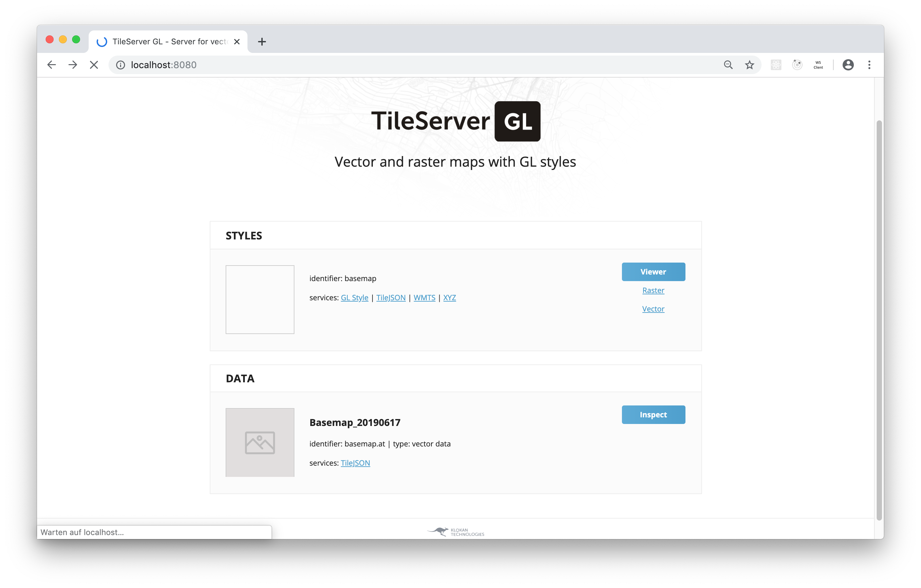Viewport: 921px width, 588px height.
Task: Click the STYLES section heading
Action: pos(243,236)
